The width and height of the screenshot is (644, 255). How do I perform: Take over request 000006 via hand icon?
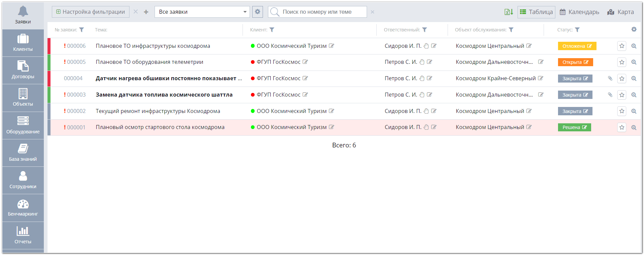426,46
